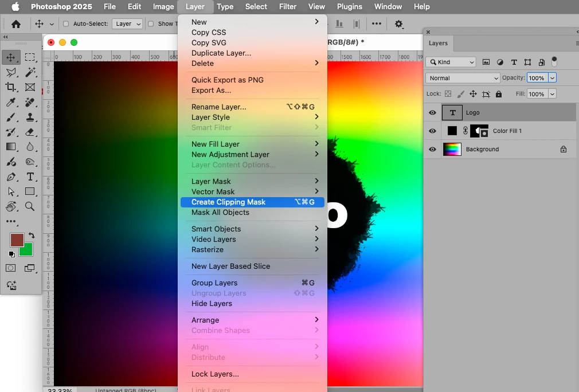The height and width of the screenshot is (392, 579).
Task: Open the Filter menu in menu bar
Action: pyautogui.click(x=288, y=7)
